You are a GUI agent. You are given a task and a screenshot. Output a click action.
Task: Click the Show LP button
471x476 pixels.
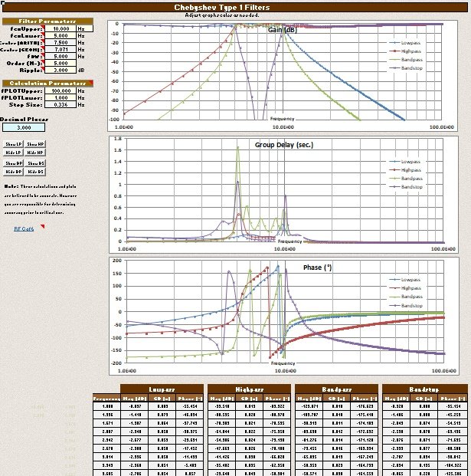click(x=13, y=144)
